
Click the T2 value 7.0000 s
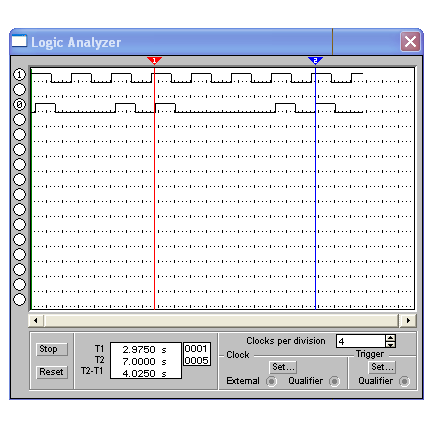[x=144, y=361]
